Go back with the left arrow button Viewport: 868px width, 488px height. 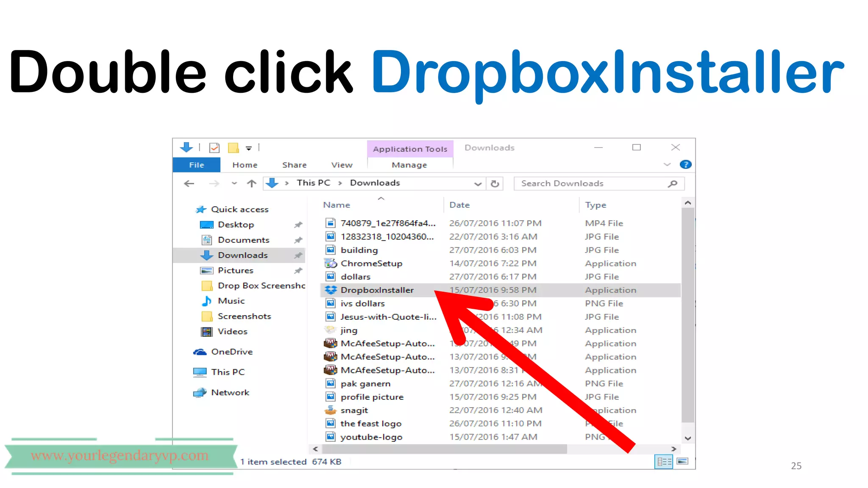click(189, 183)
